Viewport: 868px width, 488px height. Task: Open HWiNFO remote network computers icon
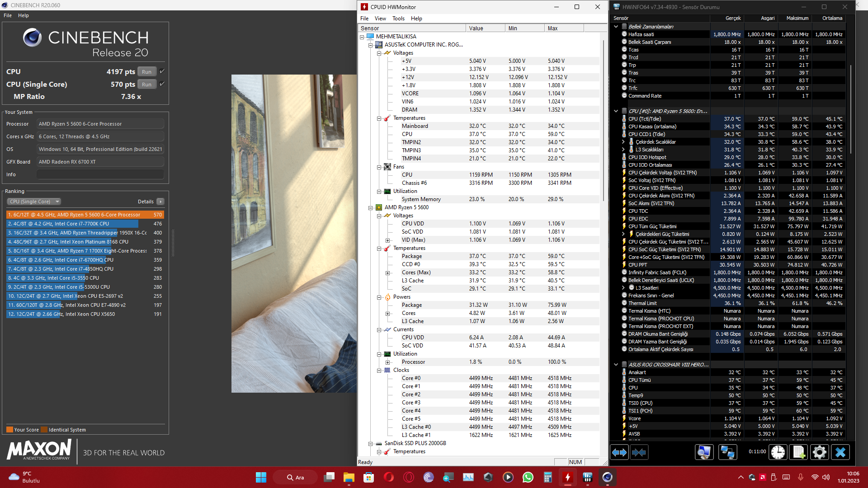tap(727, 452)
